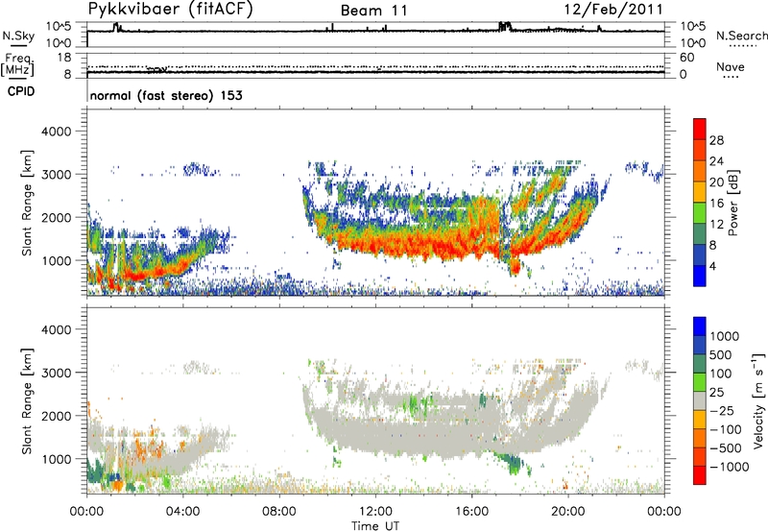Click the light green 25-100 velocity band
This screenshot has height=532, width=768.
[700, 382]
